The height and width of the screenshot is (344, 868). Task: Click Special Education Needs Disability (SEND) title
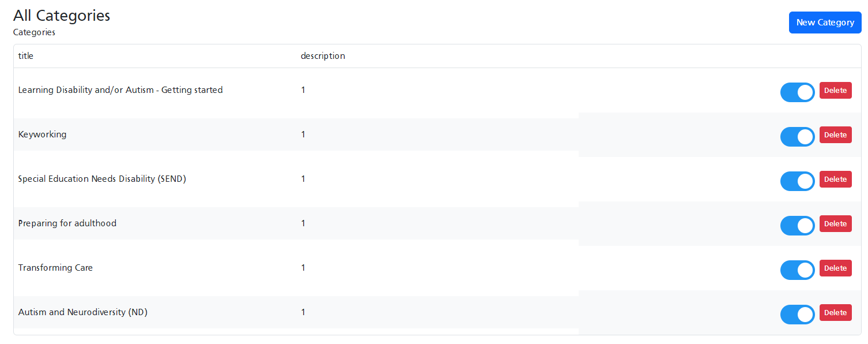(102, 179)
